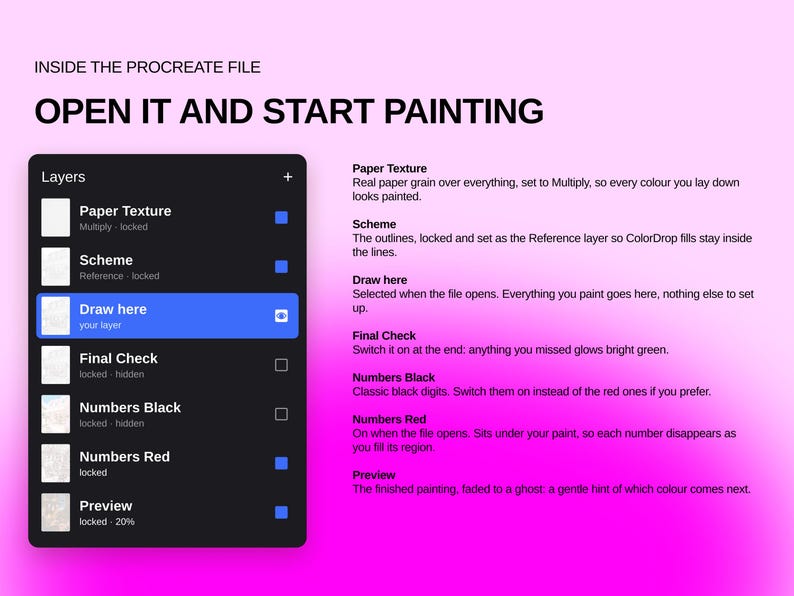The image size is (794, 596).
Task: Enable the Numbers Black layer checkbox
Action: click(282, 414)
